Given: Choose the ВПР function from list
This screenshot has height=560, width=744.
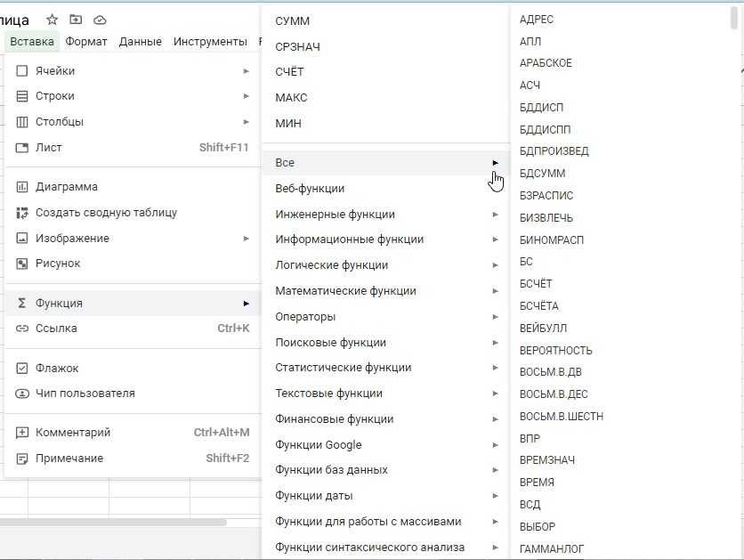Looking at the screenshot, I should [x=530, y=439].
